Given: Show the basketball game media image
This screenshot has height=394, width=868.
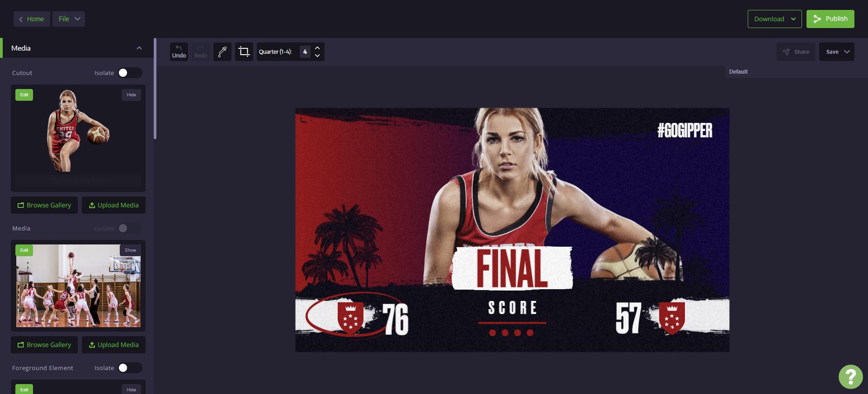Looking at the screenshot, I should tap(130, 250).
